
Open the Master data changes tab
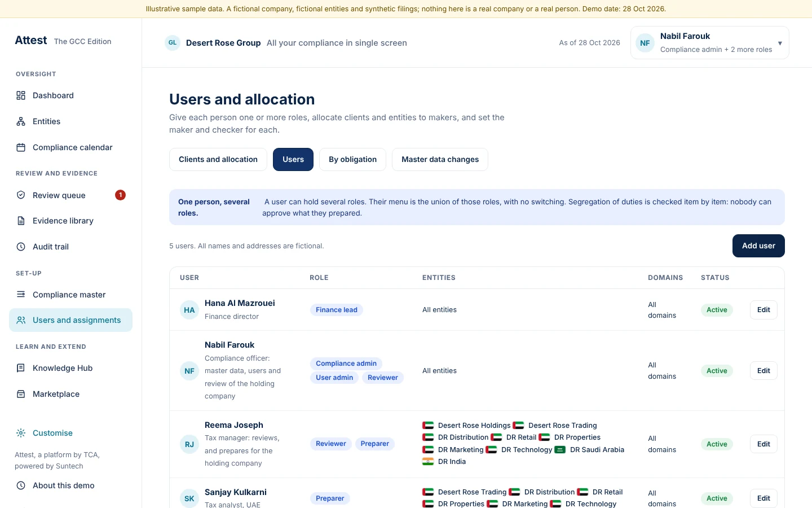pos(440,159)
